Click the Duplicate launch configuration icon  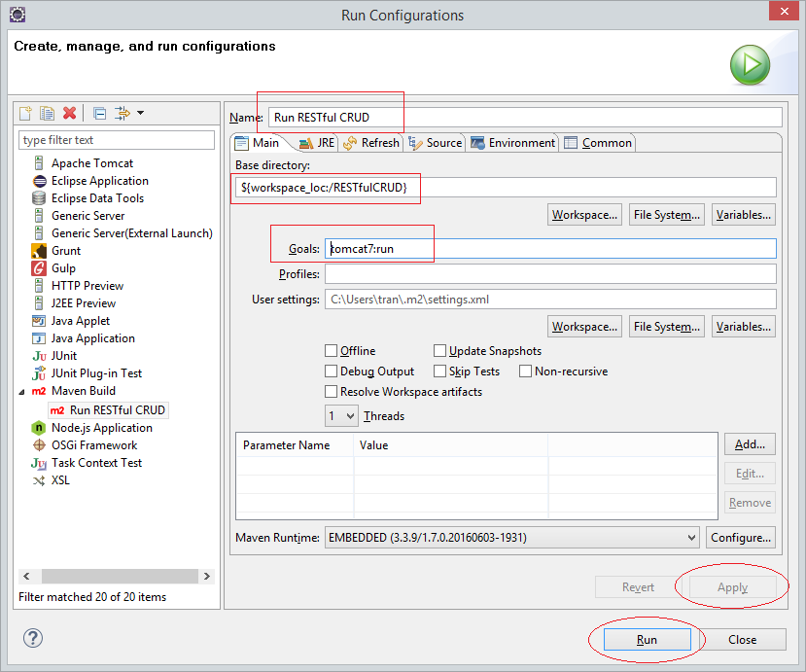tap(47, 113)
